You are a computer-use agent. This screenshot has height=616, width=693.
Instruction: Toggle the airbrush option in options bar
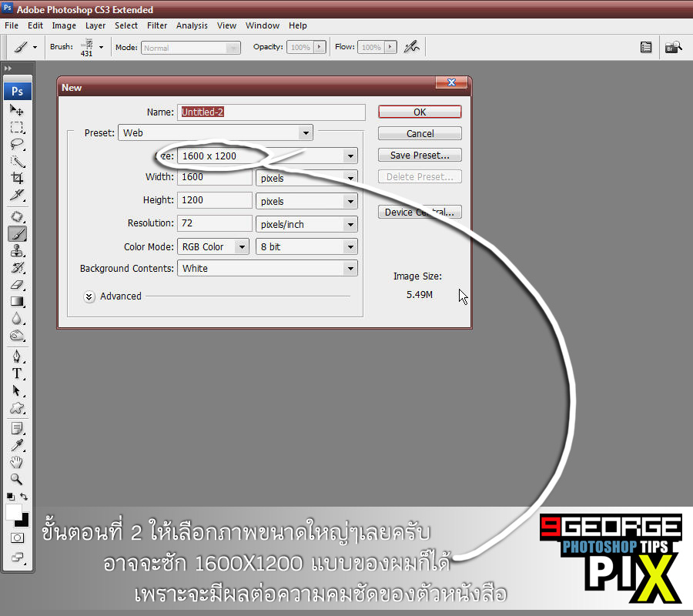click(411, 46)
